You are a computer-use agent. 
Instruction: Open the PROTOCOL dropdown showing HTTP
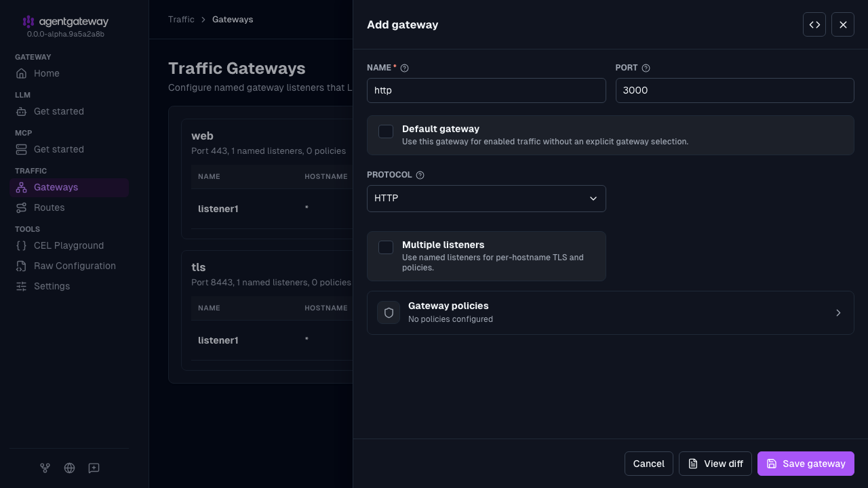486,199
